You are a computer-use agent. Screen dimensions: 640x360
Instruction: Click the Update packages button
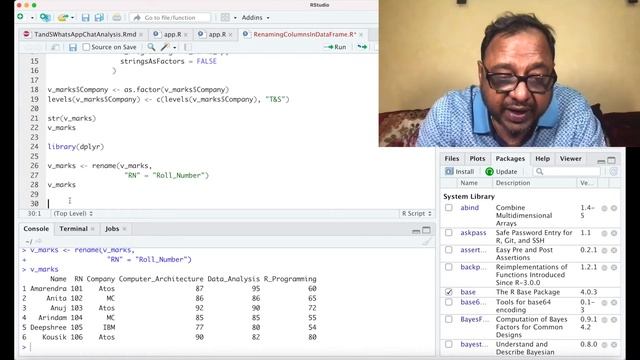point(501,171)
